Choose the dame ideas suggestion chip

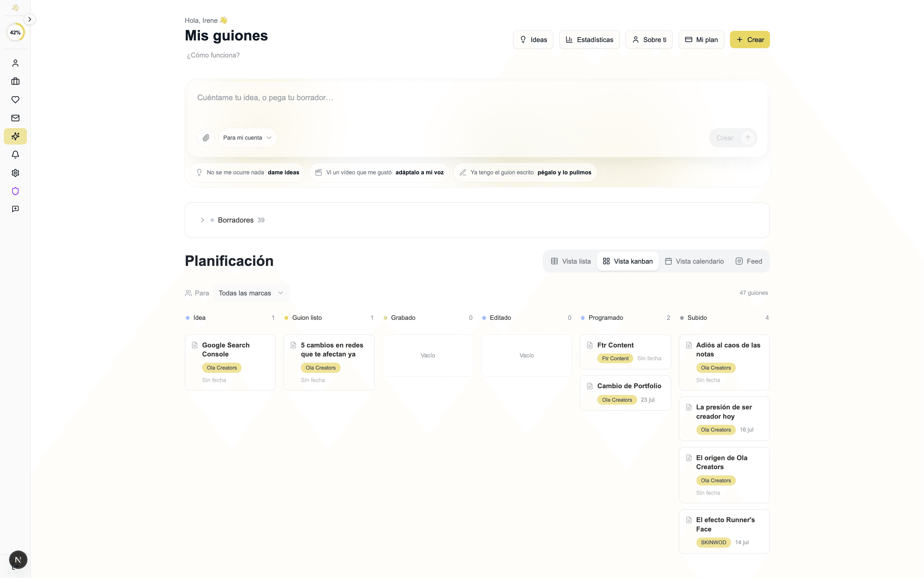[247, 172]
